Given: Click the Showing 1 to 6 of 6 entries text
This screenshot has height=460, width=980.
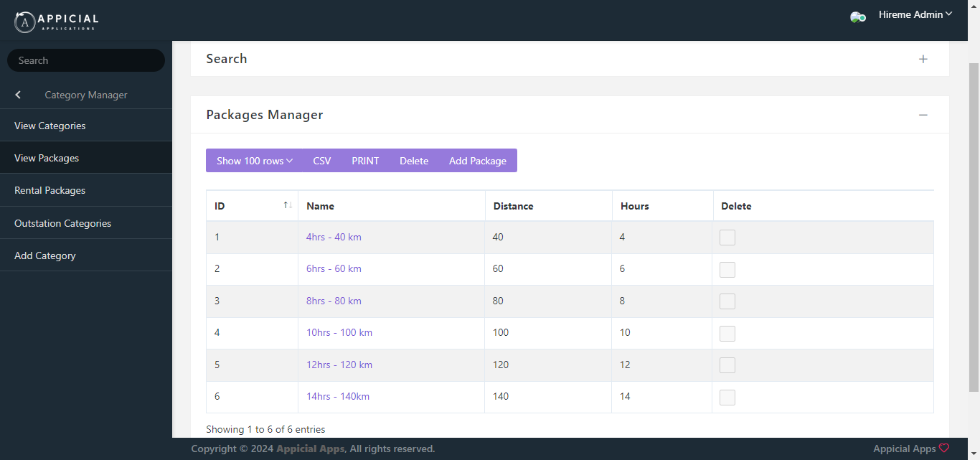Looking at the screenshot, I should click(x=265, y=429).
